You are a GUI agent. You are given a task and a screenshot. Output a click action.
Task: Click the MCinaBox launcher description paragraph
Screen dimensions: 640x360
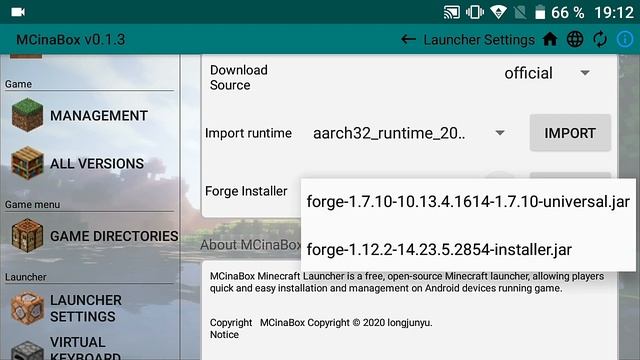[407, 282]
